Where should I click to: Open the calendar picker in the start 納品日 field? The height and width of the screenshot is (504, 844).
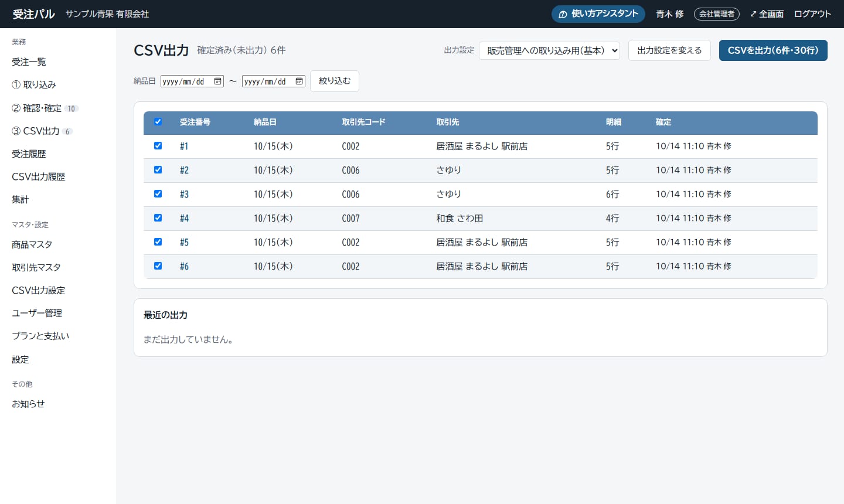click(217, 81)
